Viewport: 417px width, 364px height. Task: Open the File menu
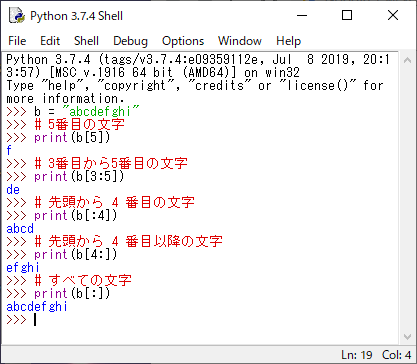[17, 41]
